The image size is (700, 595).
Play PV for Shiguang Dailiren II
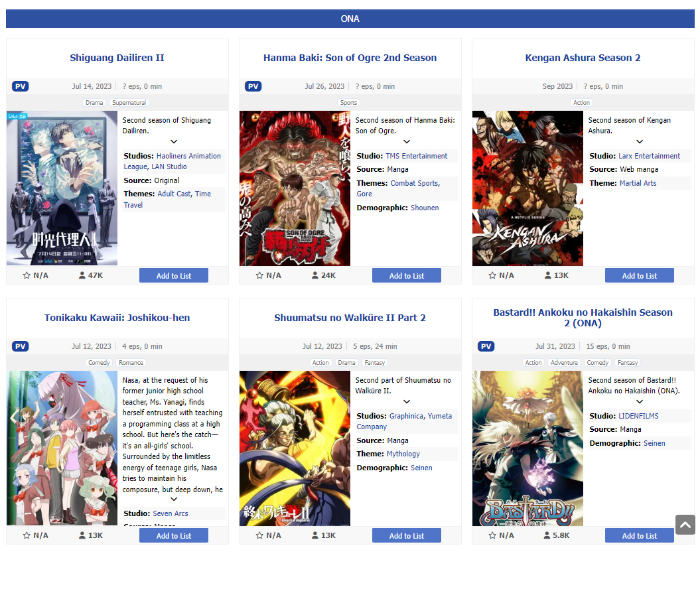coord(21,86)
